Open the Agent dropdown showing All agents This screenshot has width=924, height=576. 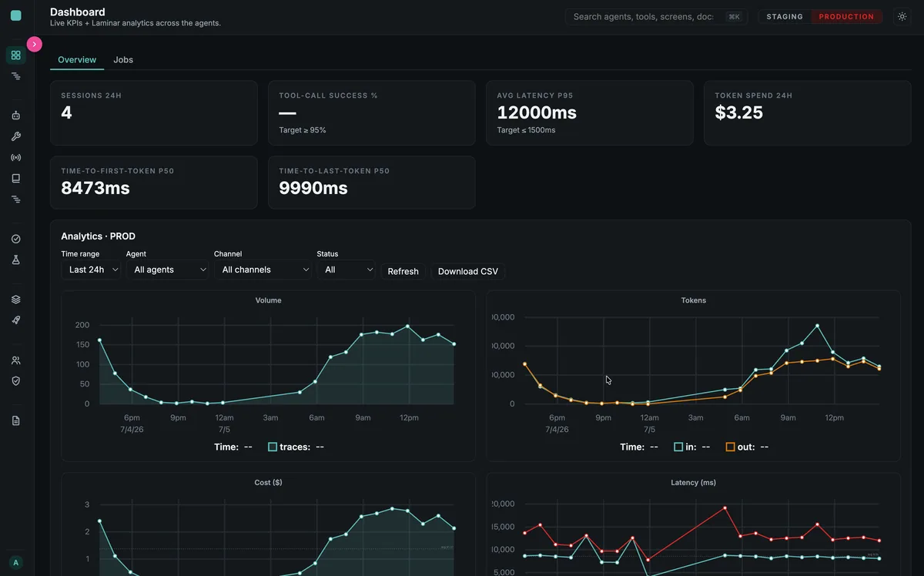167,270
